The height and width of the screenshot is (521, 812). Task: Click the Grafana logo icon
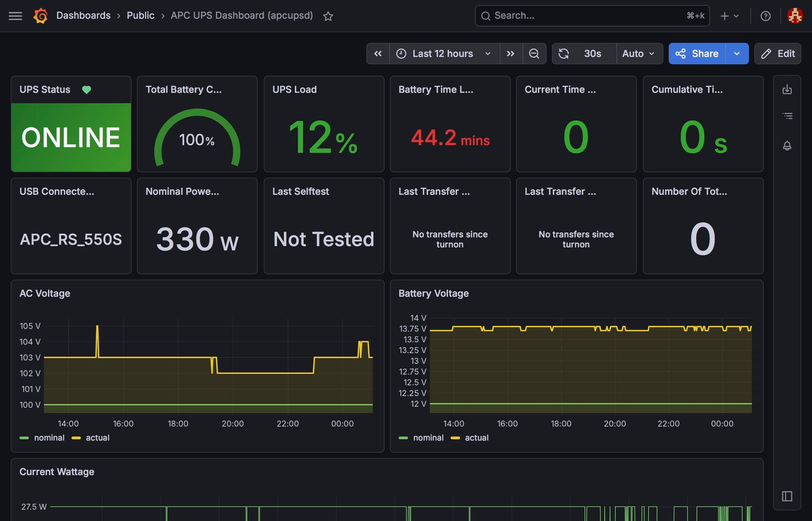click(x=41, y=16)
